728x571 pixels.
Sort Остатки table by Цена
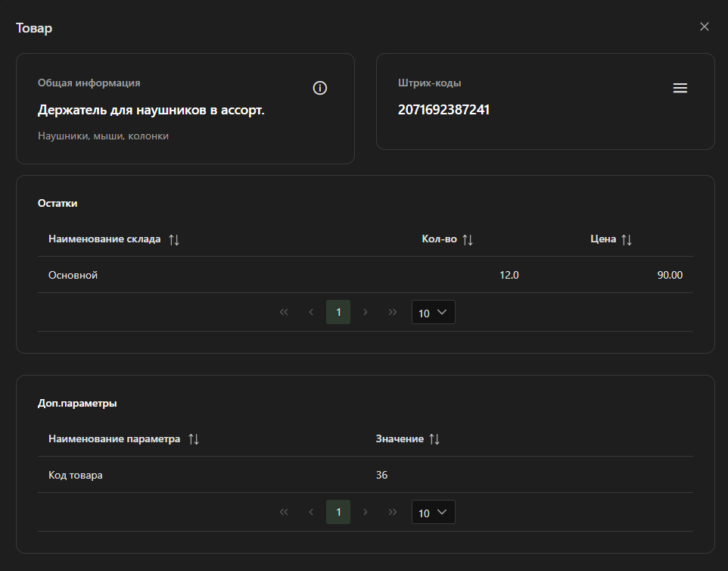tap(627, 239)
